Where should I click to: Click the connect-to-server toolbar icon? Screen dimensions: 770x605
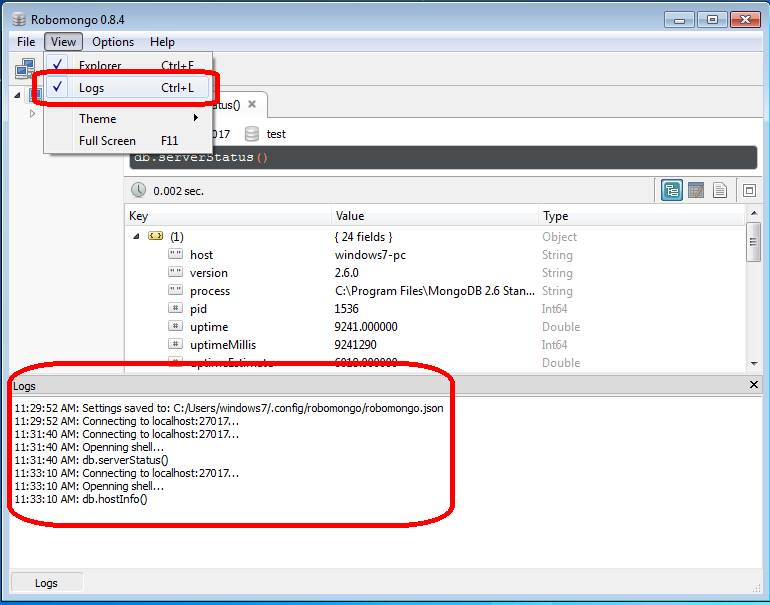point(24,69)
